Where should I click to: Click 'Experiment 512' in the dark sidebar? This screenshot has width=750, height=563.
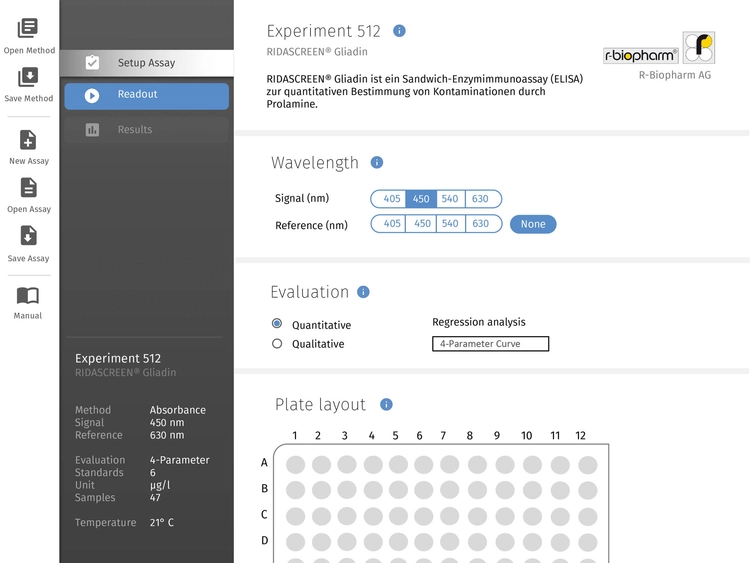point(118,358)
